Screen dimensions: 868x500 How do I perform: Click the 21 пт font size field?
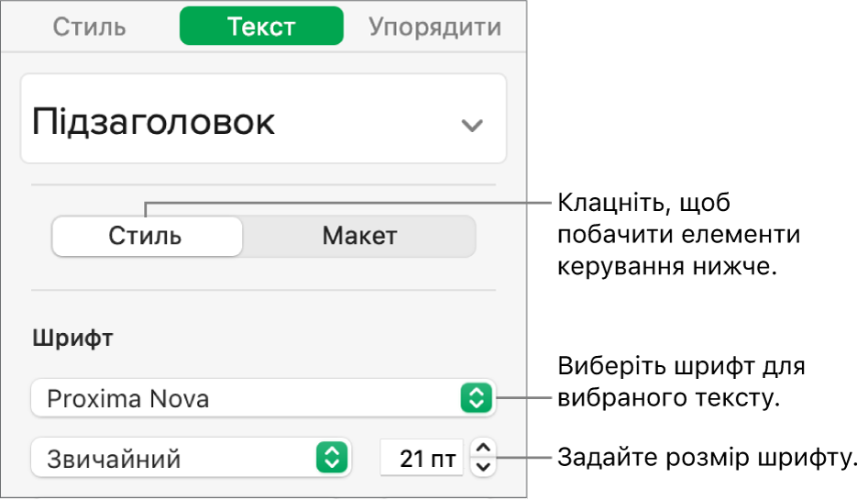pos(422,458)
